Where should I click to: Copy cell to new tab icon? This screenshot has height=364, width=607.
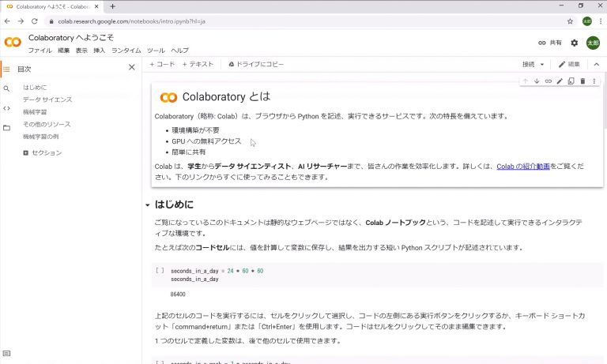[571, 81]
